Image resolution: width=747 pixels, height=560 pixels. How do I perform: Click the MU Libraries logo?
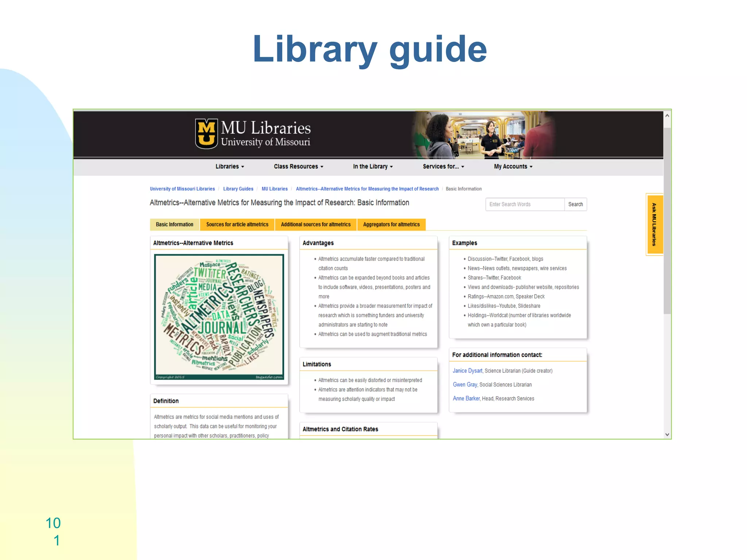click(x=253, y=134)
